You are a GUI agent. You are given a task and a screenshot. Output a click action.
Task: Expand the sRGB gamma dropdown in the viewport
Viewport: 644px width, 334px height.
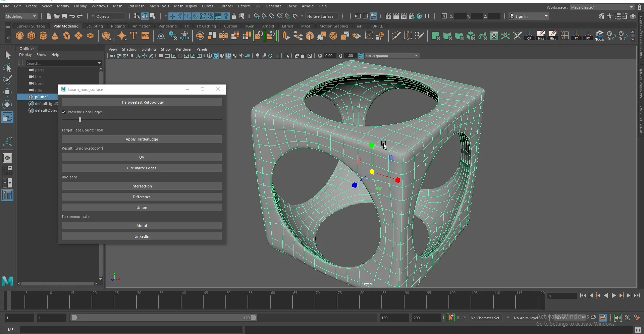[416, 56]
